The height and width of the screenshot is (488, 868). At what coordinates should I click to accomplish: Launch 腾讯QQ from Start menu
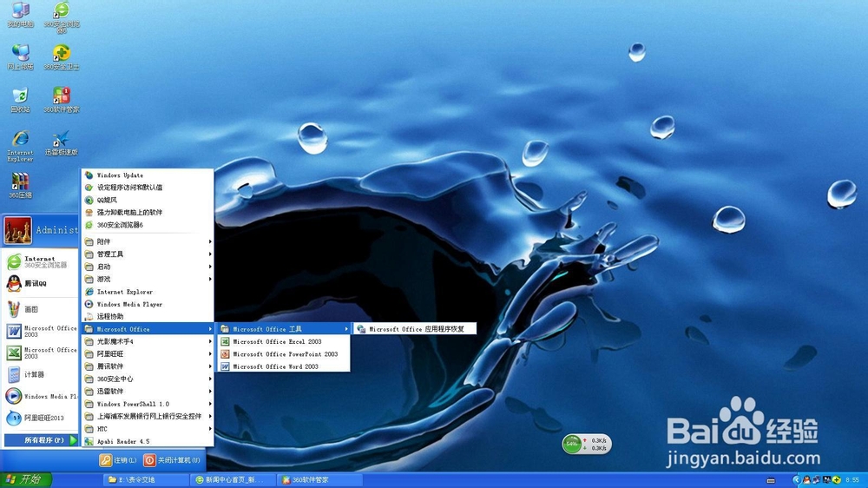[40, 283]
